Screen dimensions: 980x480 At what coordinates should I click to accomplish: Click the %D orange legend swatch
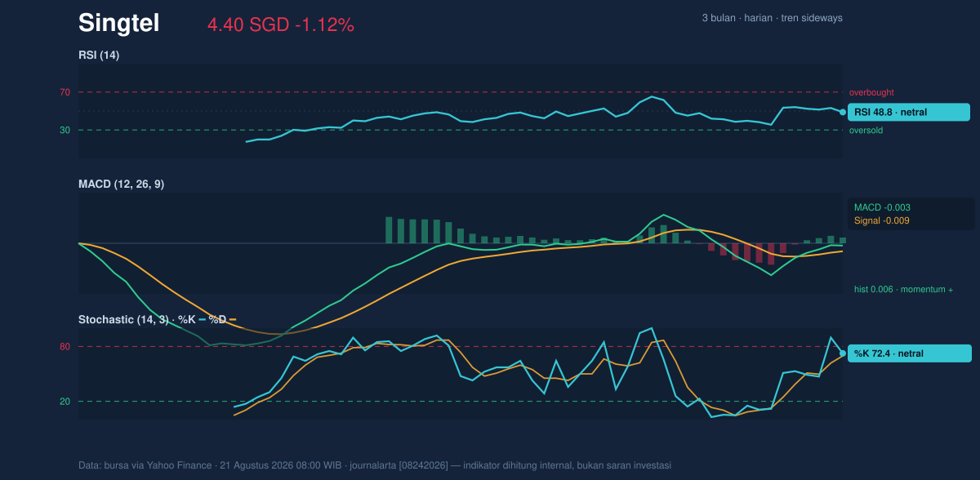coord(232,319)
